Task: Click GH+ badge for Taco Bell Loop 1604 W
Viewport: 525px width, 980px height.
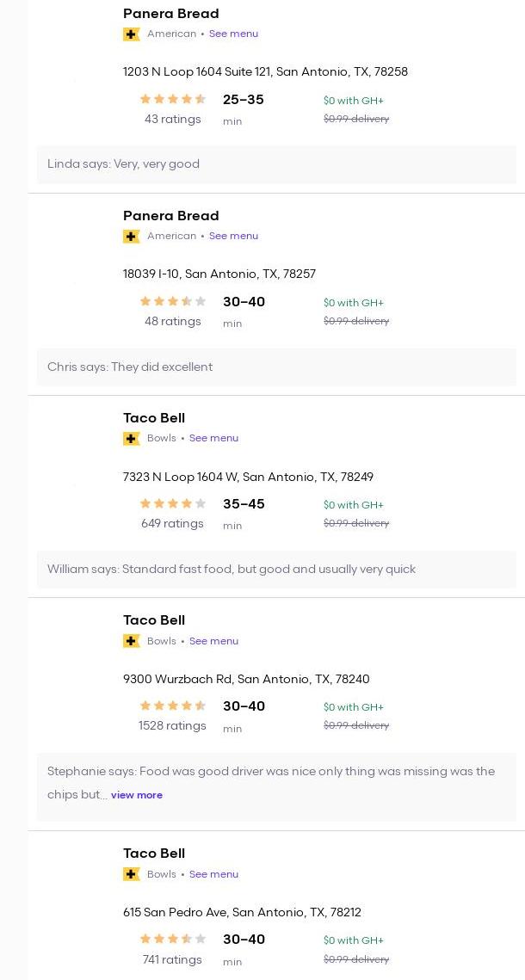Action: coord(132,439)
